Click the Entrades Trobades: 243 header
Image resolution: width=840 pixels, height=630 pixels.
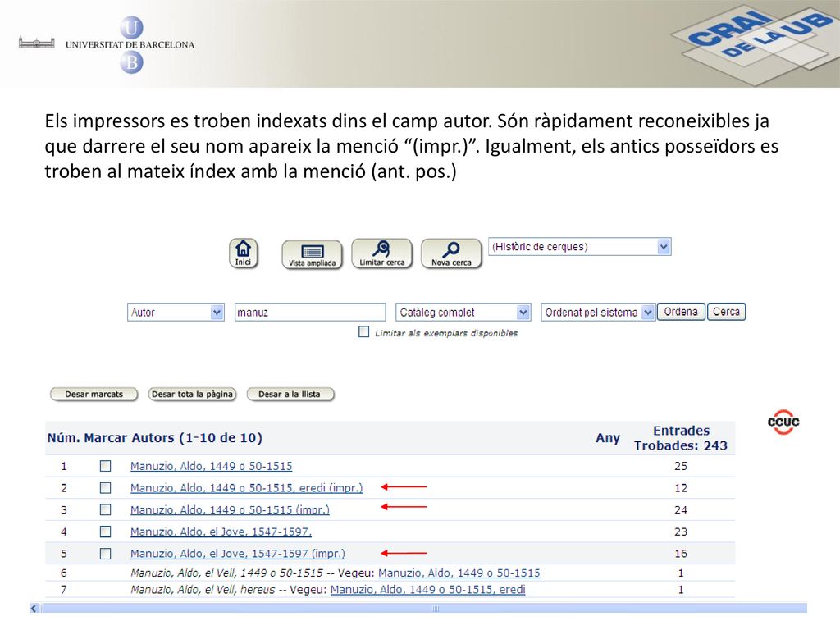point(681,438)
